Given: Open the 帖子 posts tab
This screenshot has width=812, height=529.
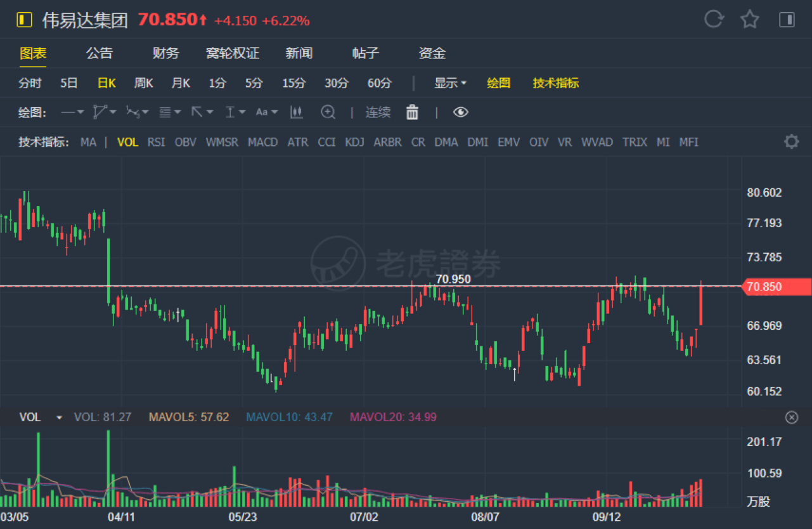Looking at the screenshot, I should [366, 53].
